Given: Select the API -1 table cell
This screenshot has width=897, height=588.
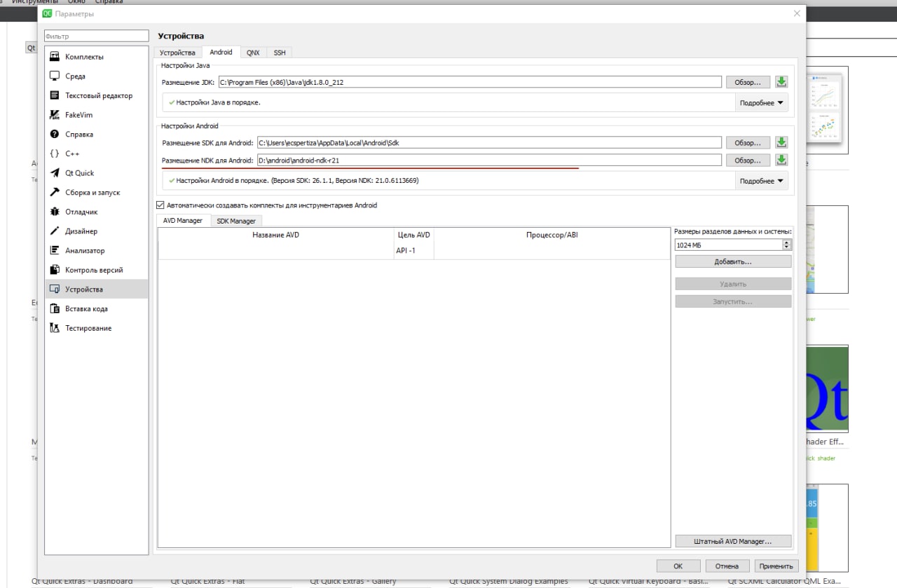Looking at the screenshot, I should pyautogui.click(x=414, y=250).
